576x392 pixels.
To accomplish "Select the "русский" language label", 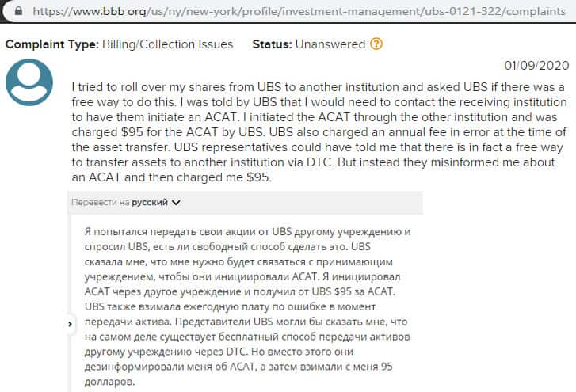I will point(149,203).
